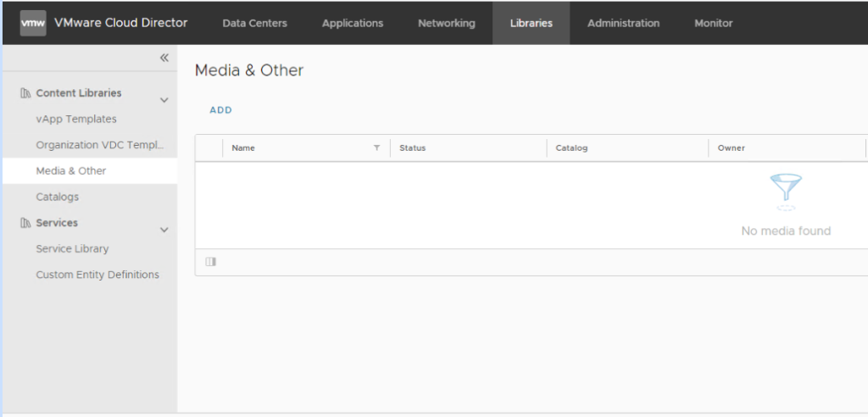This screenshot has height=417, width=868.
Task: Collapse the Content Libraries section chevron
Action: coord(164,100)
